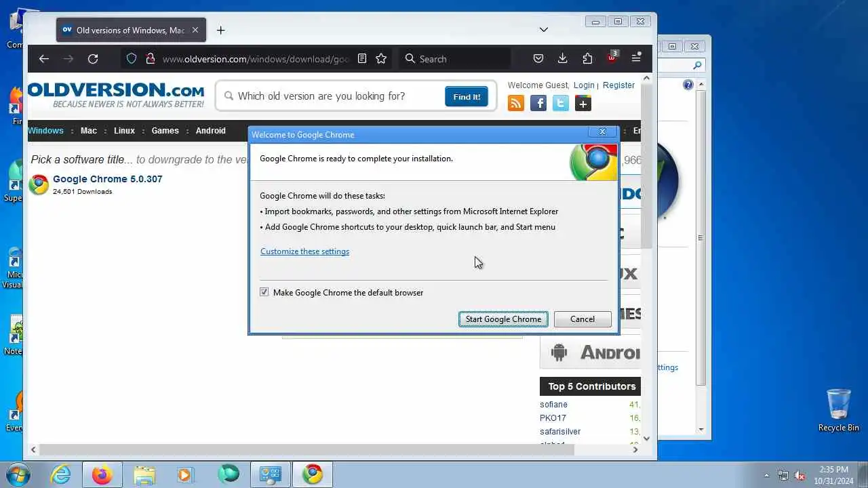Viewport: 868px width, 488px height.
Task: Open the extensions puzzle icon
Action: tap(587, 59)
